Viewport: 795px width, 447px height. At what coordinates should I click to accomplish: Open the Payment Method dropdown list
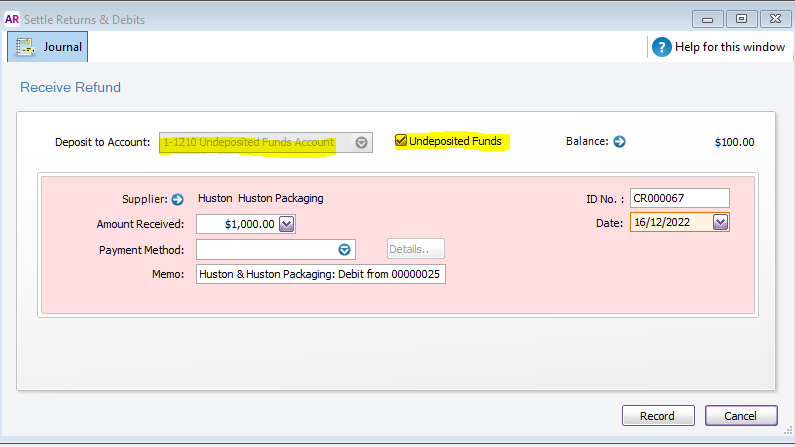(x=344, y=249)
